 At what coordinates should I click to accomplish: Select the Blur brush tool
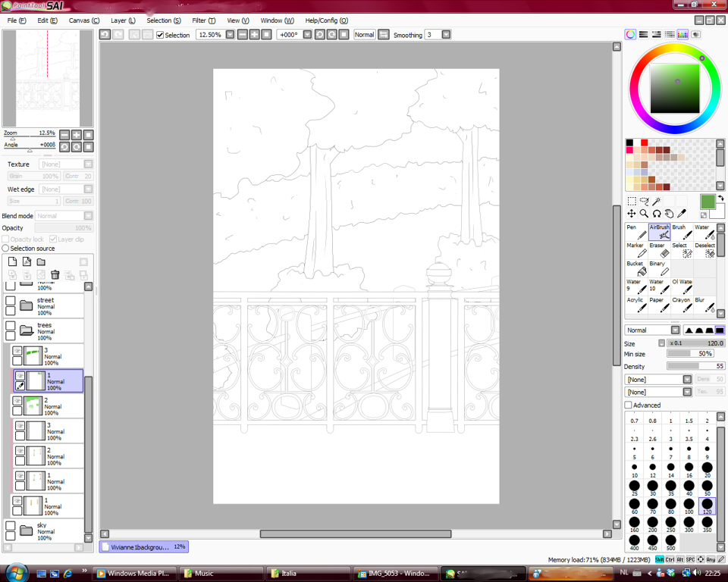[x=704, y=305]
